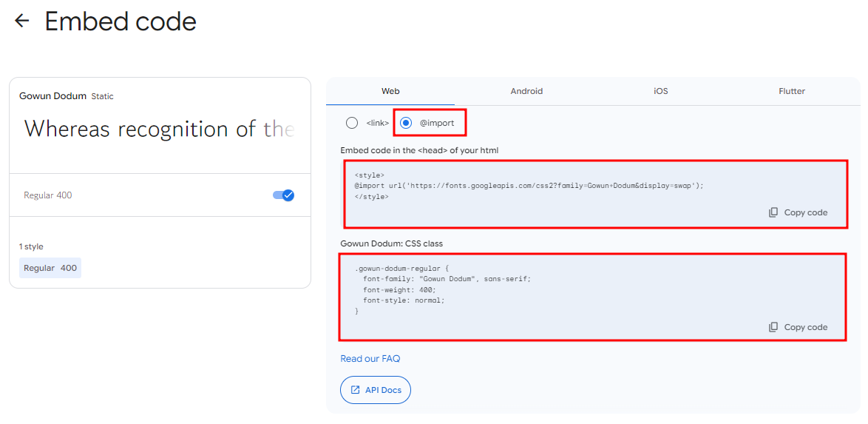This screenshot has width=868, height=424.
Task: Select the @import radio option
Action: (x=407, y=123)
